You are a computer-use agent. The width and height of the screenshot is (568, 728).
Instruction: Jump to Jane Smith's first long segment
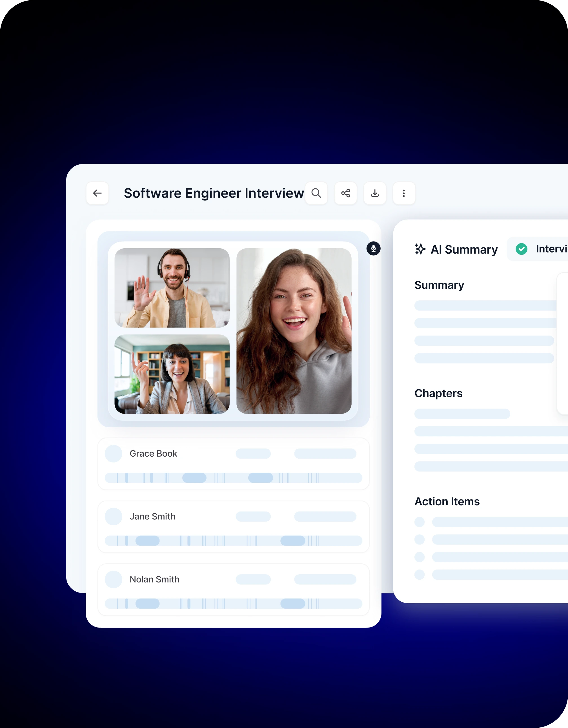(x=147, y=541)
